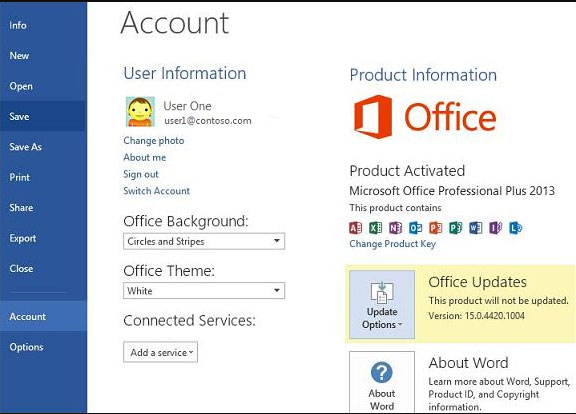Click the User One name text

point(187,106)
